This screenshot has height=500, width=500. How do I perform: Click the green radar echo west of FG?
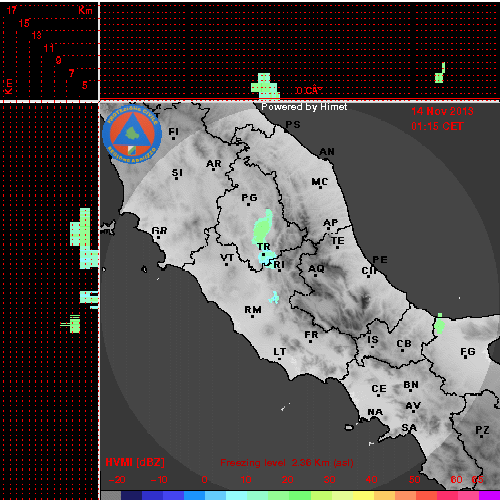439,324
